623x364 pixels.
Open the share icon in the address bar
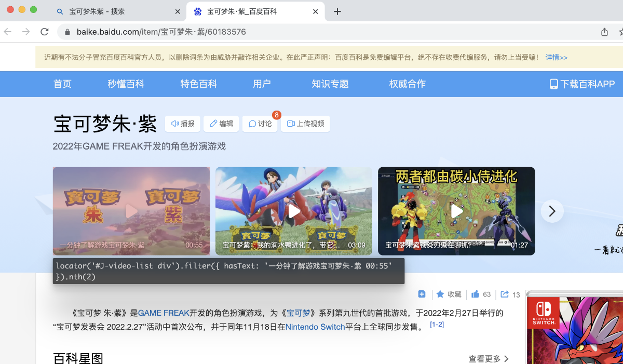coord(604,32)
